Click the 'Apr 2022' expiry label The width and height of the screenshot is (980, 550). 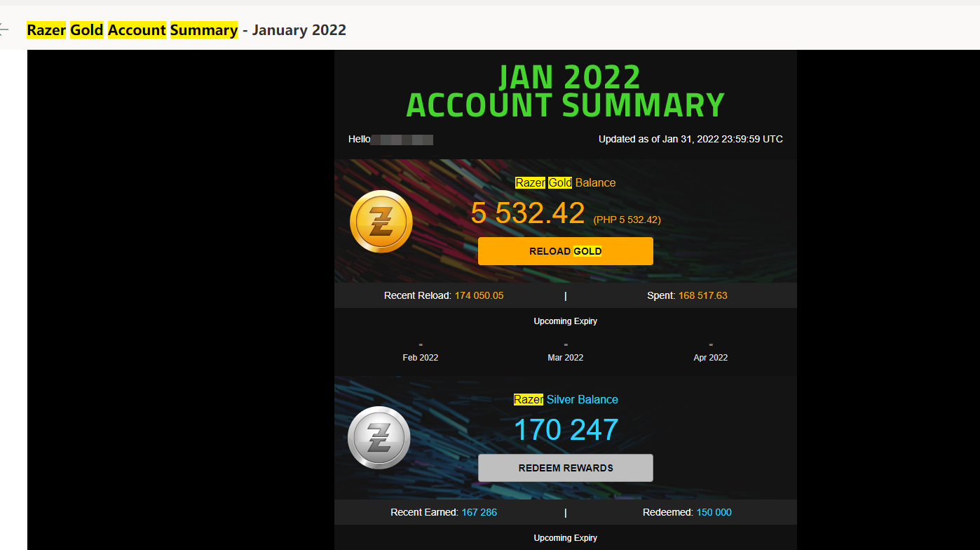[x=711, y=357]
